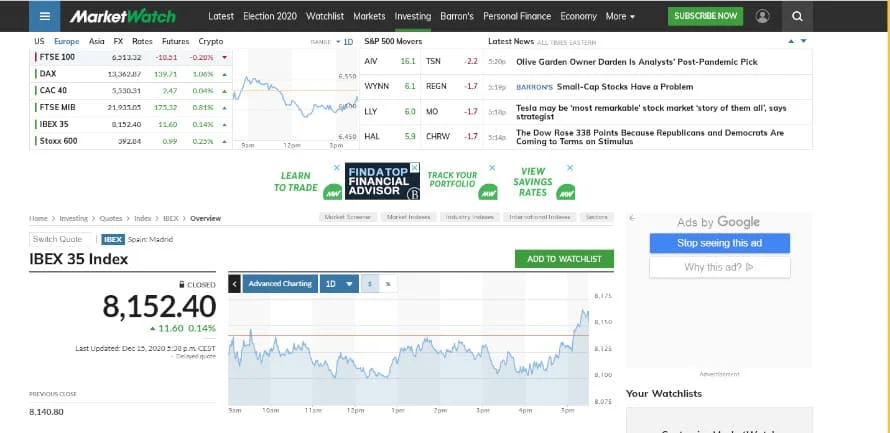
Task: Open the Economy nav item
Action: (x=578, y=16)
